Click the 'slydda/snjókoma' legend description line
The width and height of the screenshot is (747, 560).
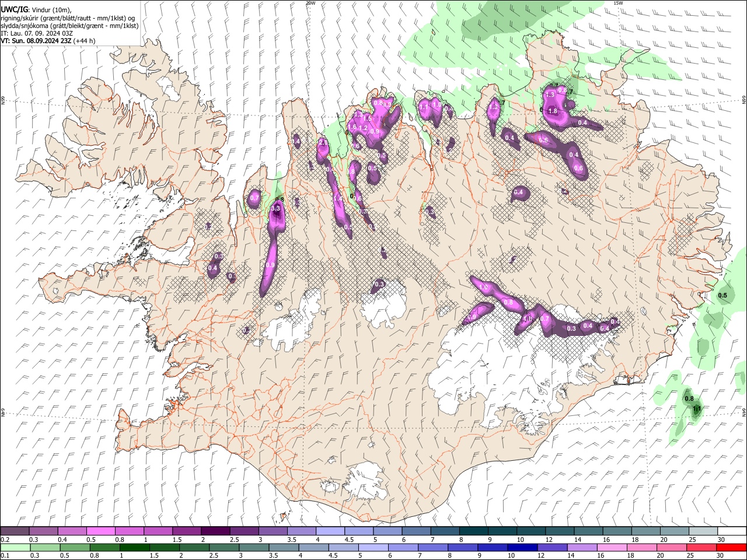pyautogui.click(x=69, y=26)
